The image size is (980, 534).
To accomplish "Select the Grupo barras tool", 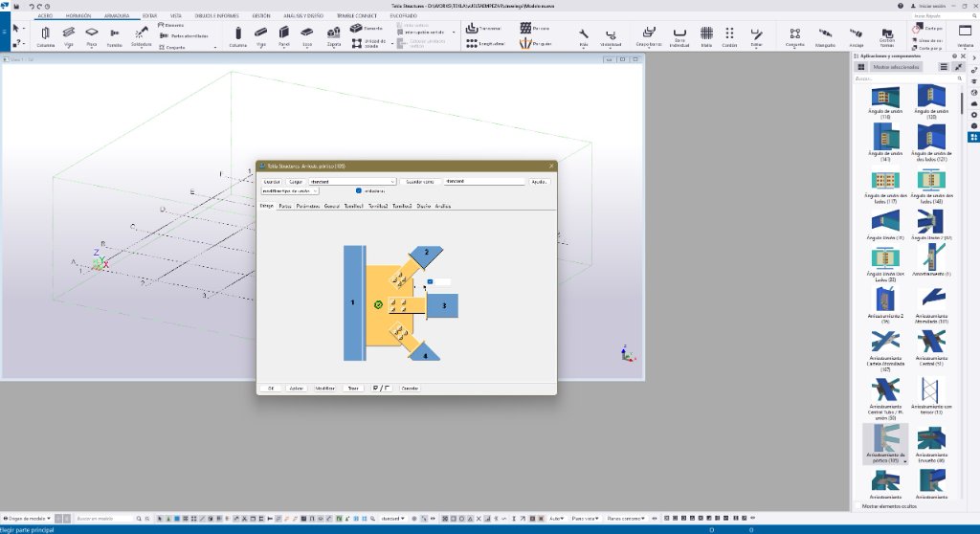I will click(649, 36).
